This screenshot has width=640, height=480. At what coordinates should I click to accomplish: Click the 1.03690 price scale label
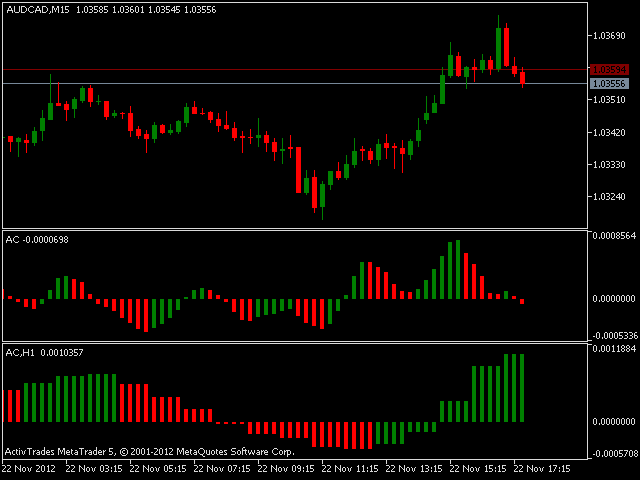pyautogui.click(x=609, y=36)
